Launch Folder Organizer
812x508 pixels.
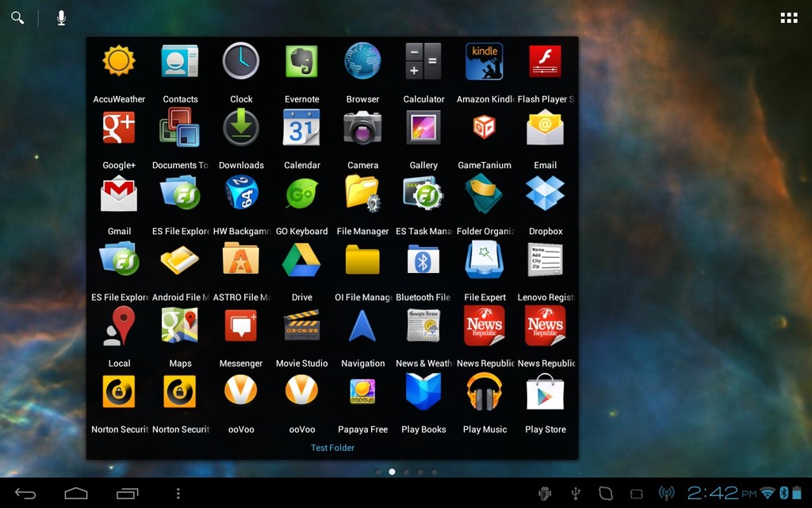(x=485, y=194)
